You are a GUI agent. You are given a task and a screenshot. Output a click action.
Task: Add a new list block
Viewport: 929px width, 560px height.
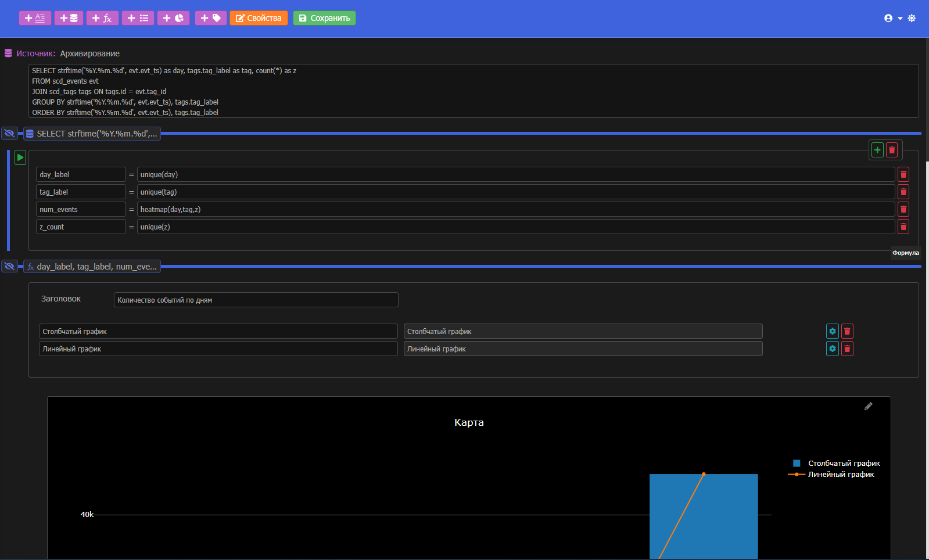click(x=138, y=18)
